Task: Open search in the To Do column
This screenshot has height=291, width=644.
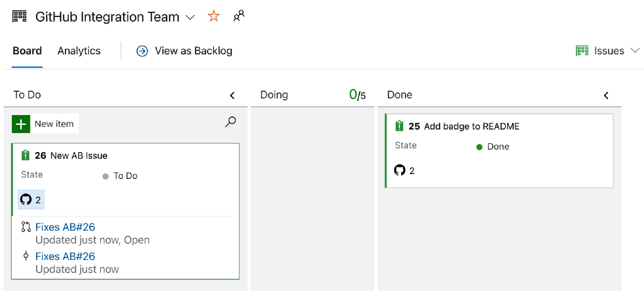Action: pos(231,122)
